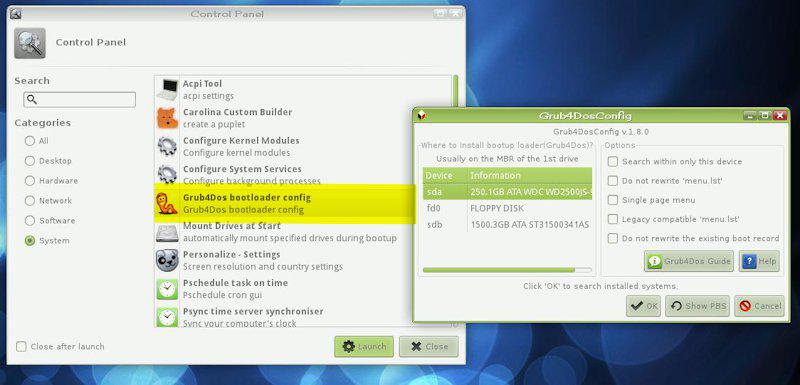Viewport: 800px width, 385px height.
Task: Click the device list horizontal scrollbar
Action: point(507,270)
